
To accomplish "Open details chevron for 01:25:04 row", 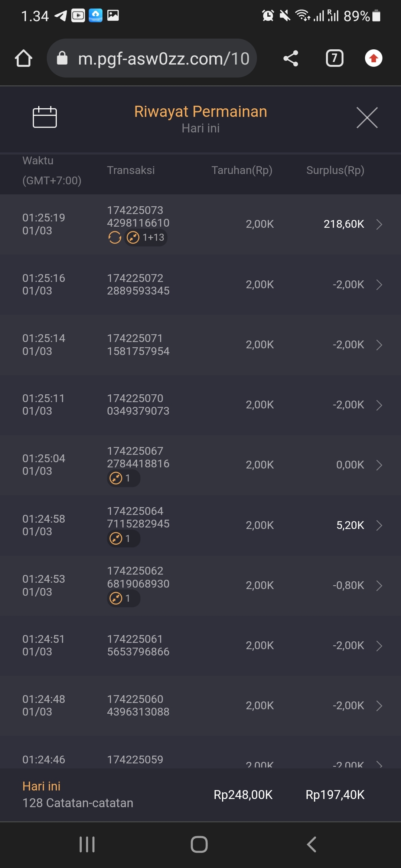I will point(379,465).
